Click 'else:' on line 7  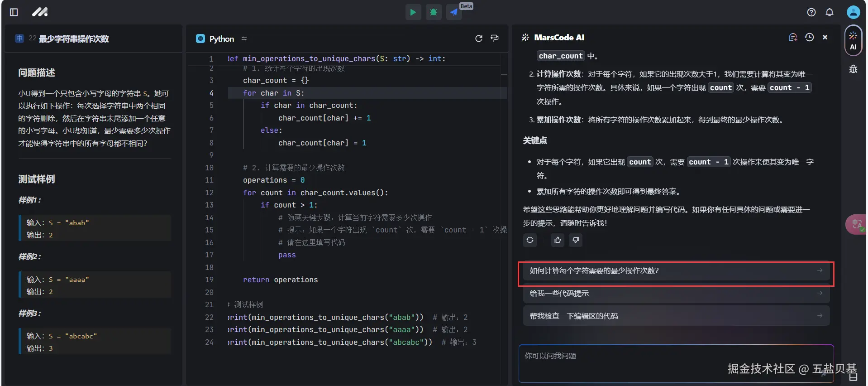click(271, 130)
